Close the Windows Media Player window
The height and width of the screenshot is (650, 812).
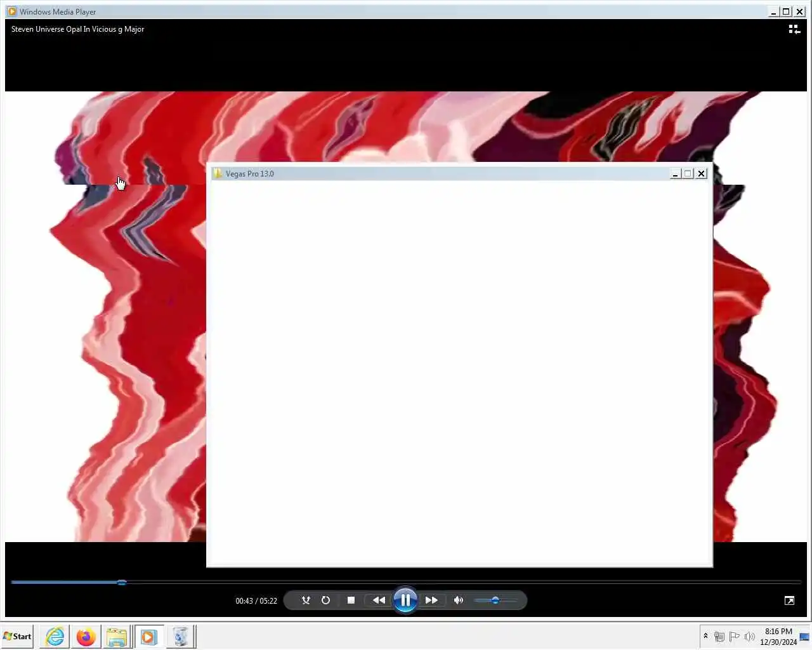coord(800,11)
